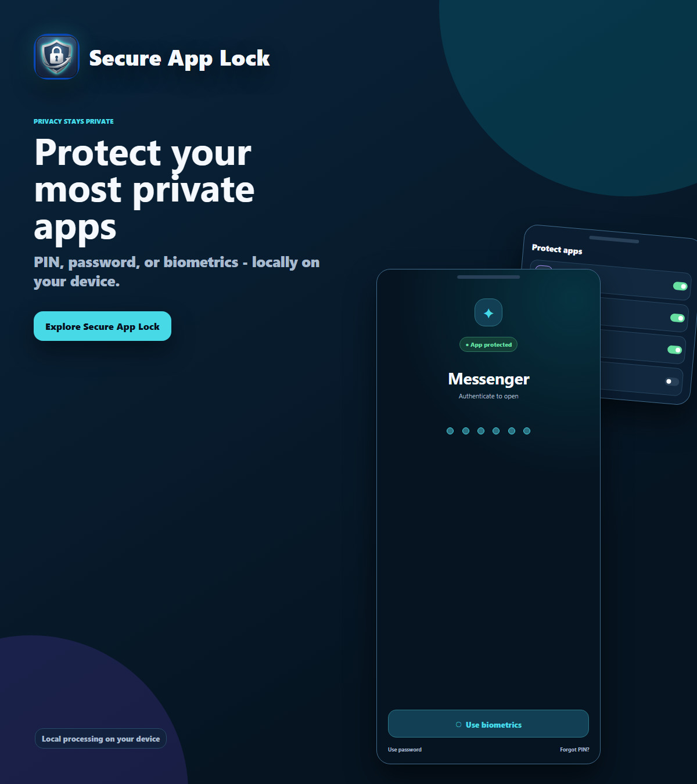
Task: Toggle the third switch in Protect apps
Action: click(674, 350)
